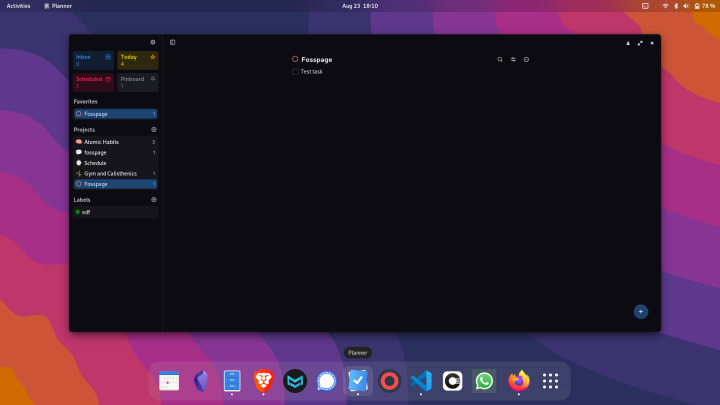The image size is (720, 405).
Task: Open the Today filter card
Action: tap(137, 60)
